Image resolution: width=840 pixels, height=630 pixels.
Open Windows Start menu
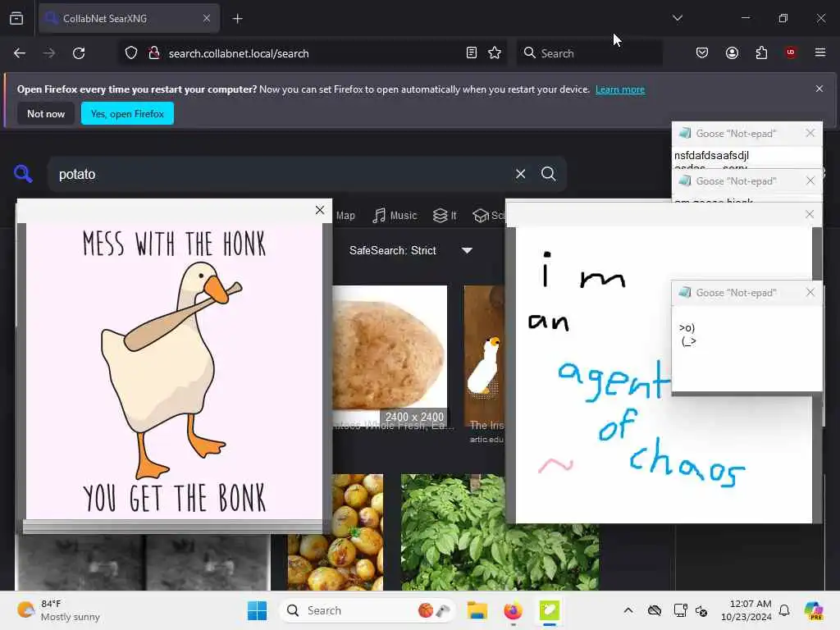(257, 610)
